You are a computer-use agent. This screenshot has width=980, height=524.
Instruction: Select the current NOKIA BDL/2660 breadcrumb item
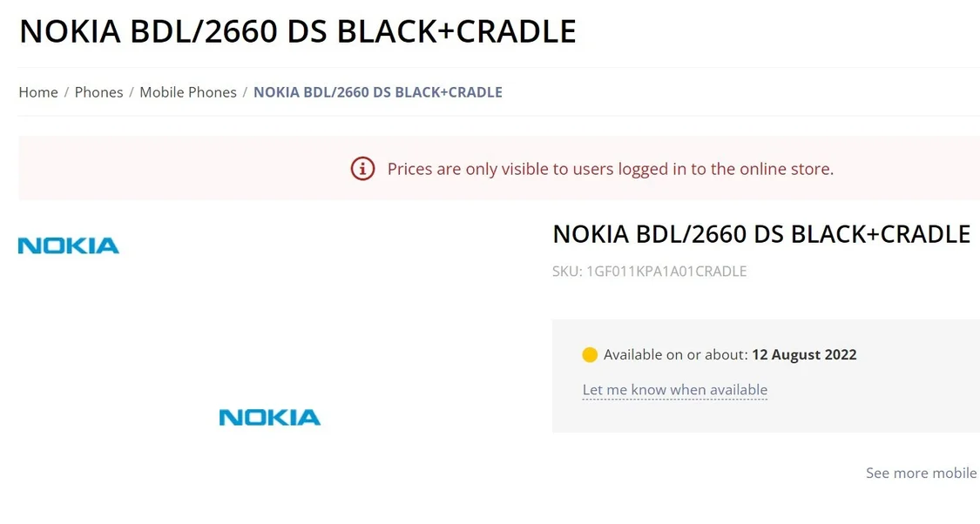pos(377,92)
